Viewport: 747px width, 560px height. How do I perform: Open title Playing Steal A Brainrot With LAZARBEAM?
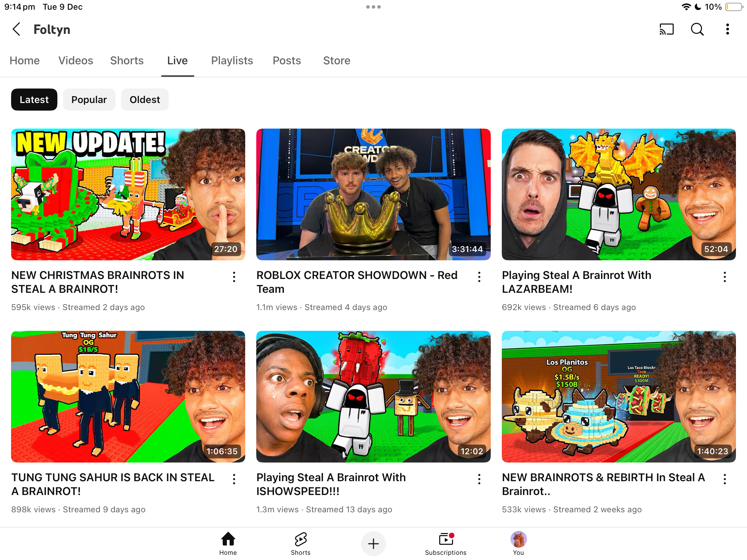pyautogui.click(x=576, y=282)
